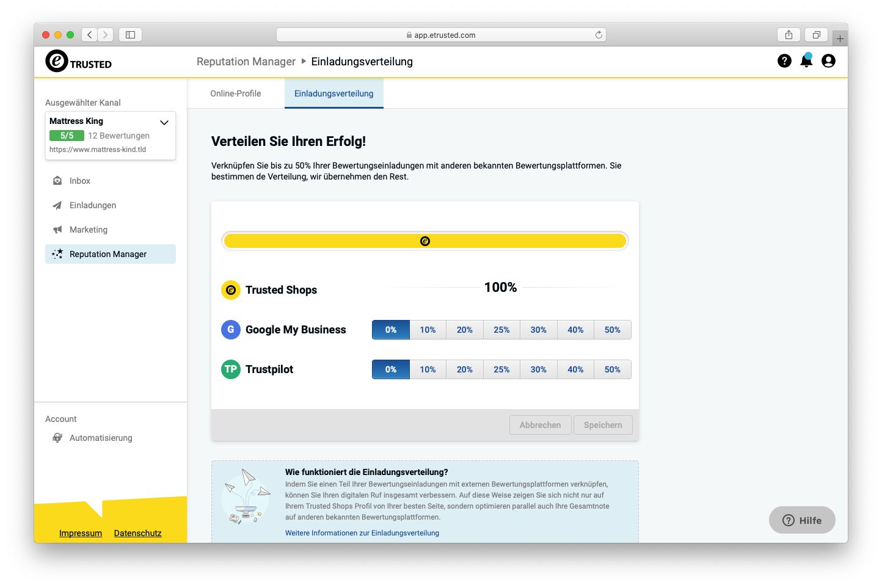Viewport: 882px width, 588px height.
Task: Click the Safari back arrow
Action: point(89,35)
